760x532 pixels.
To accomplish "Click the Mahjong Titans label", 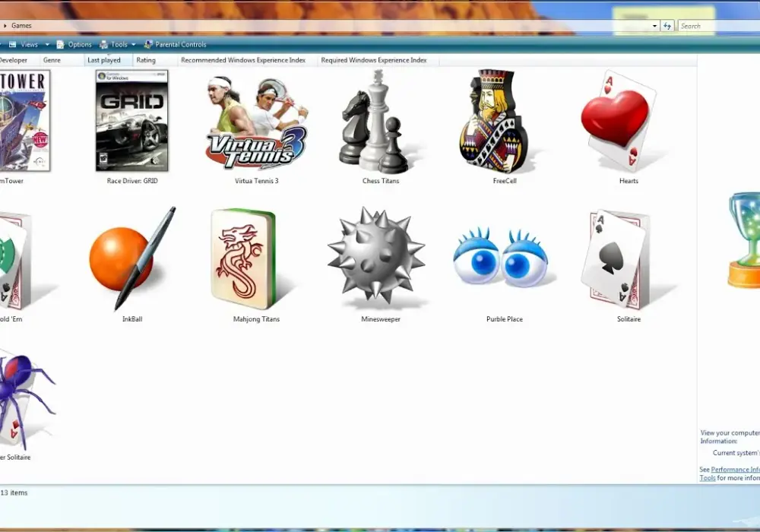I will coord(256,318).
